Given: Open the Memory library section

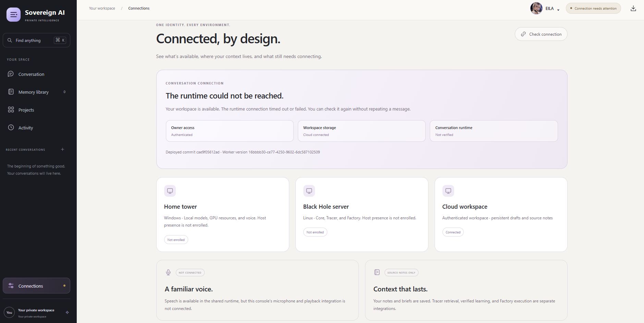Looking at the screenshot, I should pyautogui.click(x=36, y=92).
